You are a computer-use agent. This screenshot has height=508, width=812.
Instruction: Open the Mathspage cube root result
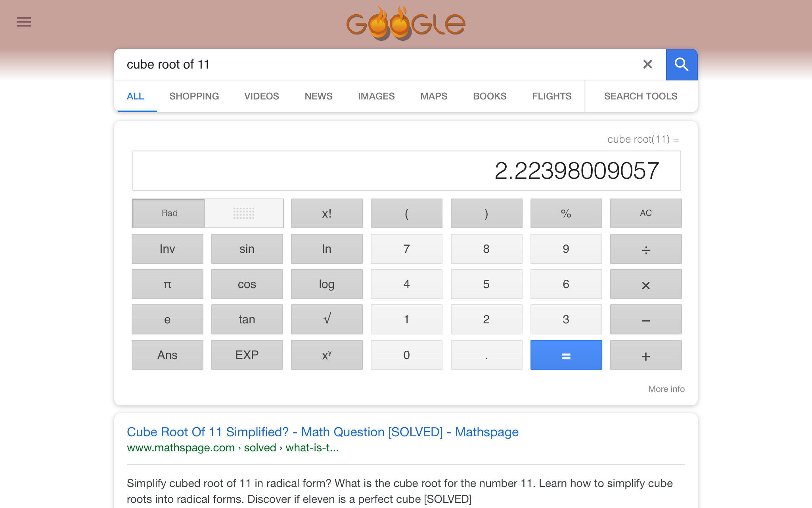click(322, 432)
